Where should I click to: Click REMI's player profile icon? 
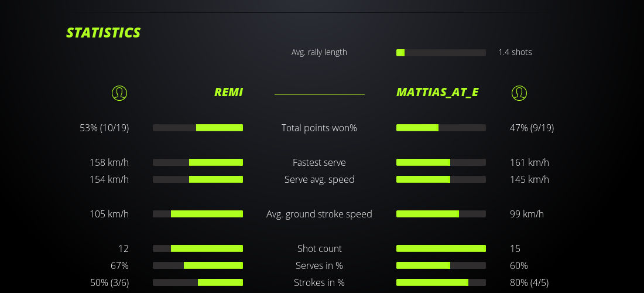[x=119, y=93]
